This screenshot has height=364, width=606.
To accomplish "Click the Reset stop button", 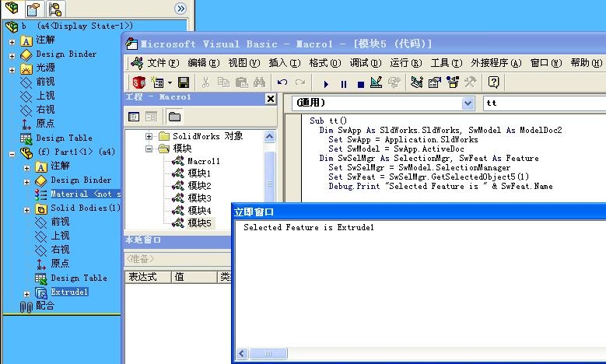I will [x=361, y=84].
